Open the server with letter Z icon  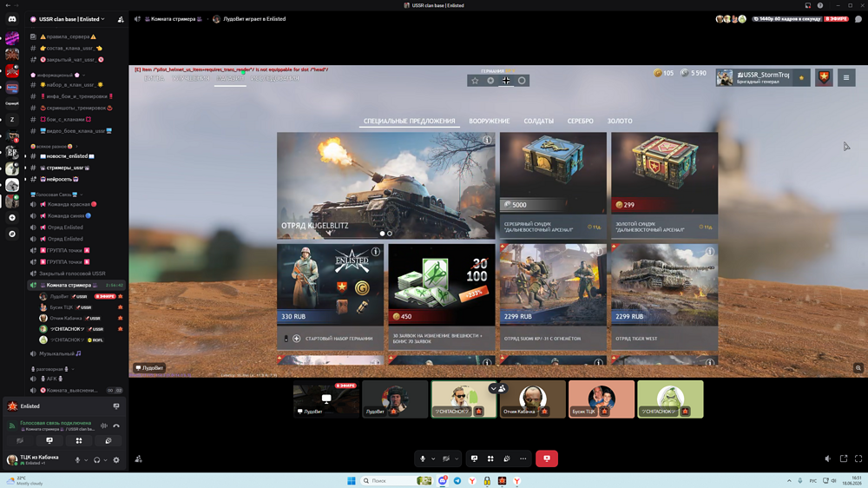(12, 120)
